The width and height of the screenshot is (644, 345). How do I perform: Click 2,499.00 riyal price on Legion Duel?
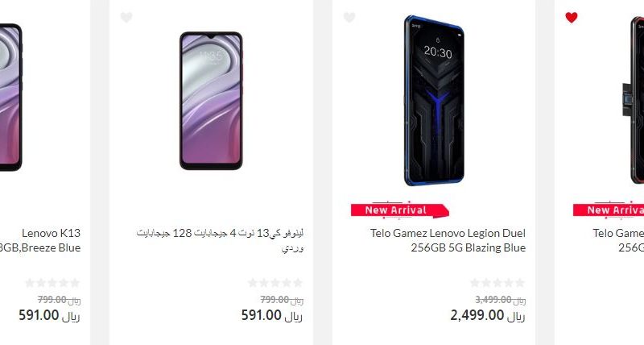tap(488, 315)
